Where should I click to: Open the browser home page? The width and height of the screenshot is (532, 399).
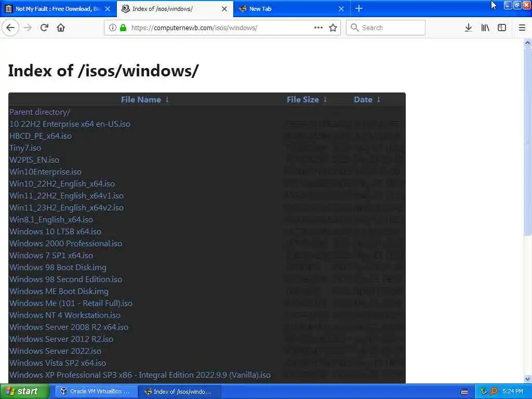pos(61,28)
